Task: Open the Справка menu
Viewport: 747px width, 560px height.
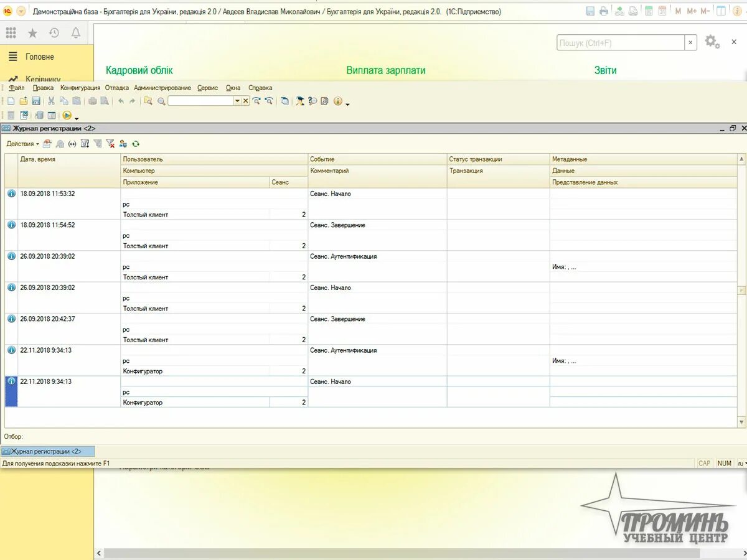Action: coord(260,88)
